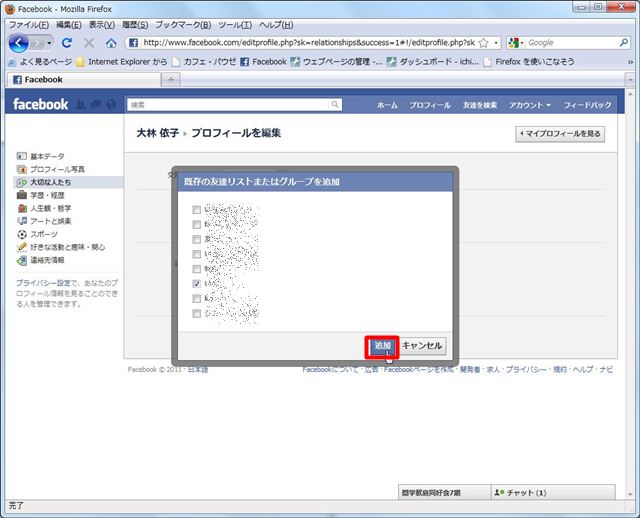
Task: Show more bookmarks with the chevron
Action: point(630,62)
